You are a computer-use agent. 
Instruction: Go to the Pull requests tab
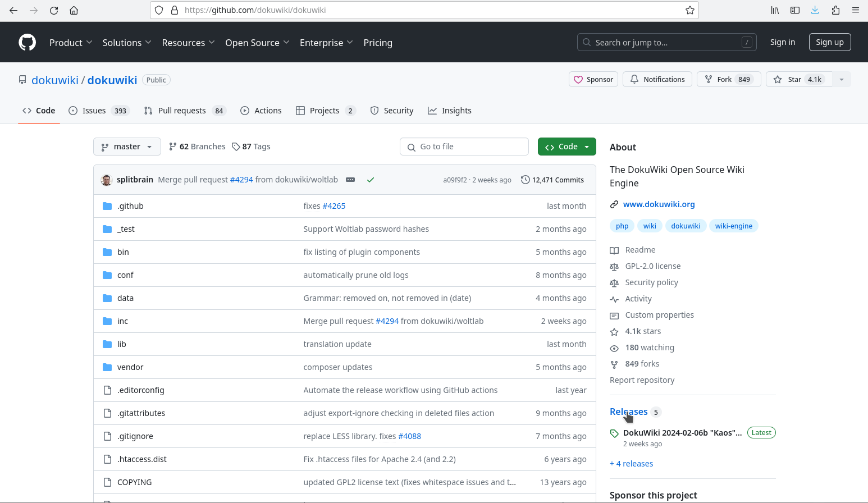(x=182, y=111)
